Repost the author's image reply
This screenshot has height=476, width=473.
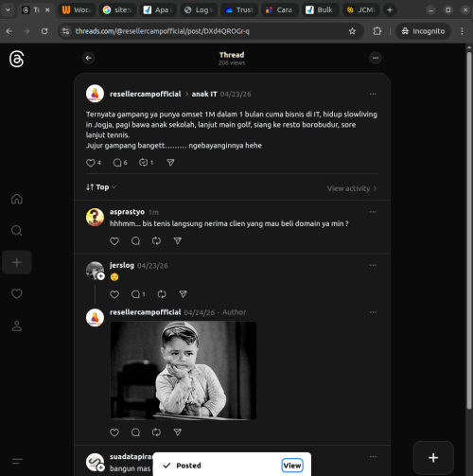(156, 432)
